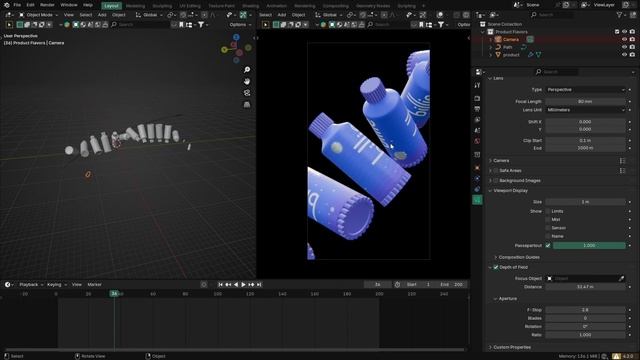Viewport: 640px width, 360px height.
Task: Open the File menu
Action: click(x=17, y=5)
